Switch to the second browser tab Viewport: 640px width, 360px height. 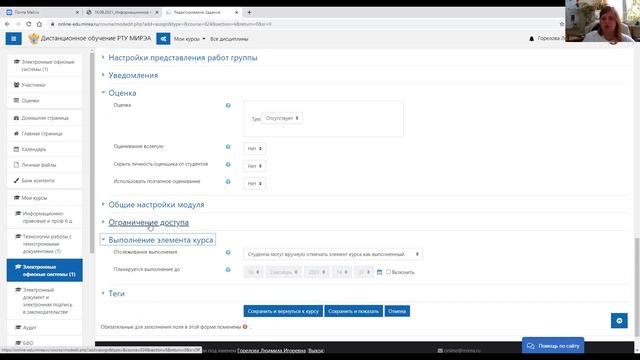(122, 12)
